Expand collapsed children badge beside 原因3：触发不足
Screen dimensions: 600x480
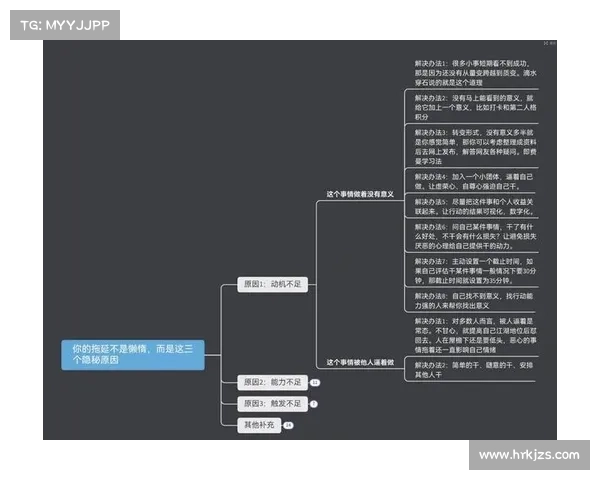(x=314, y=404)
